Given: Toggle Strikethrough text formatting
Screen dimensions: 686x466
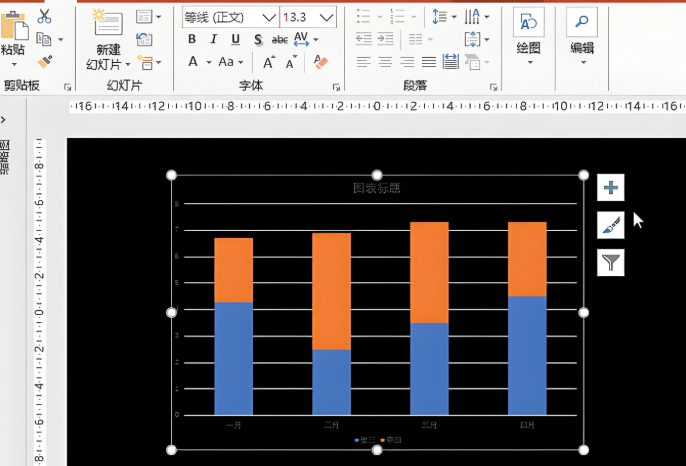Looking at the screenshot, I should 280,39.
